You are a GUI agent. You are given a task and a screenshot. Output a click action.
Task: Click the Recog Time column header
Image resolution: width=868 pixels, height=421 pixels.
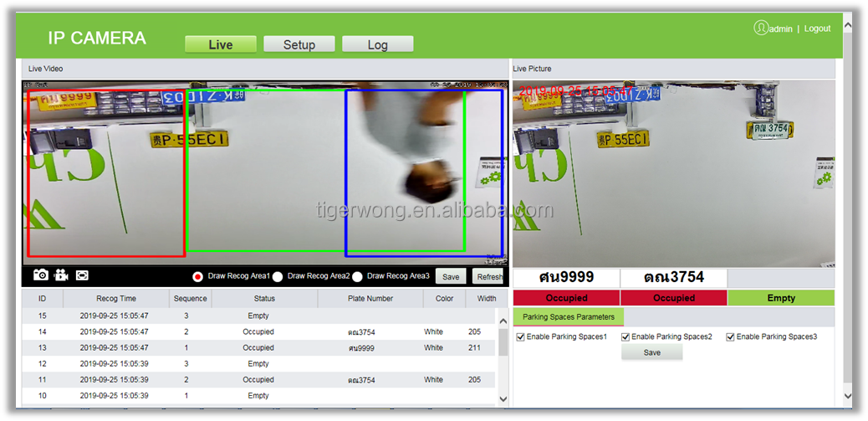(x=116, y=298)
